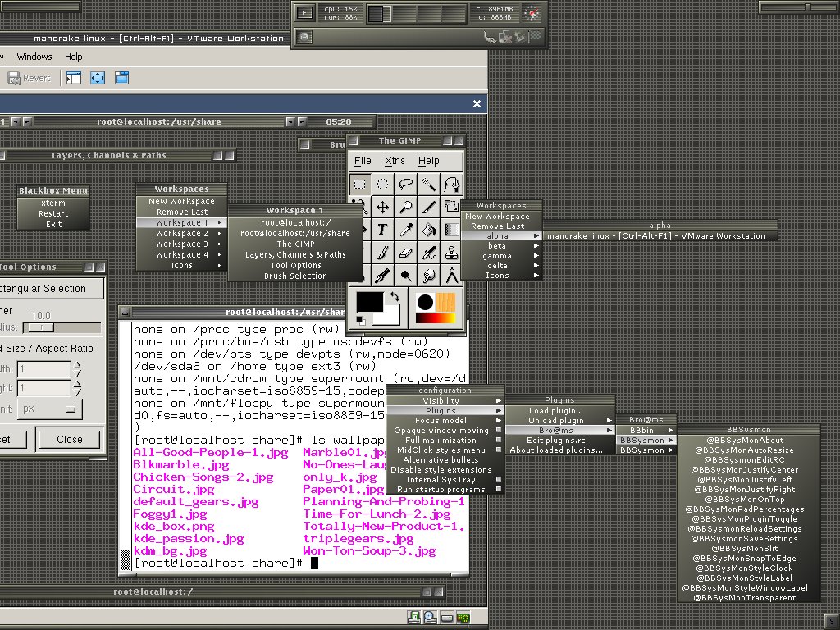Expand Workspace 3 submenu

pos(181,244)
